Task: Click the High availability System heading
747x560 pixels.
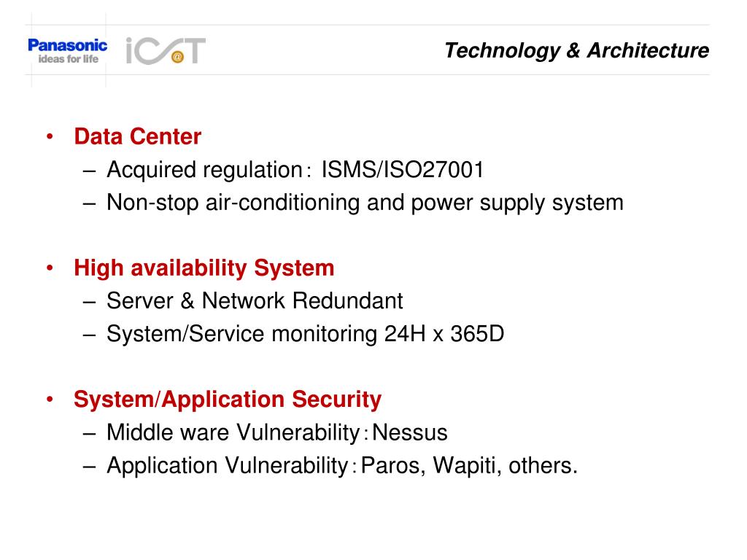Action: click(x=204, y=268)
